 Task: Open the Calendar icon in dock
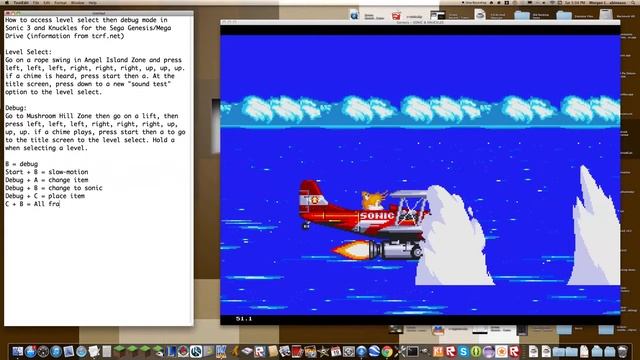tap(336, 351)
